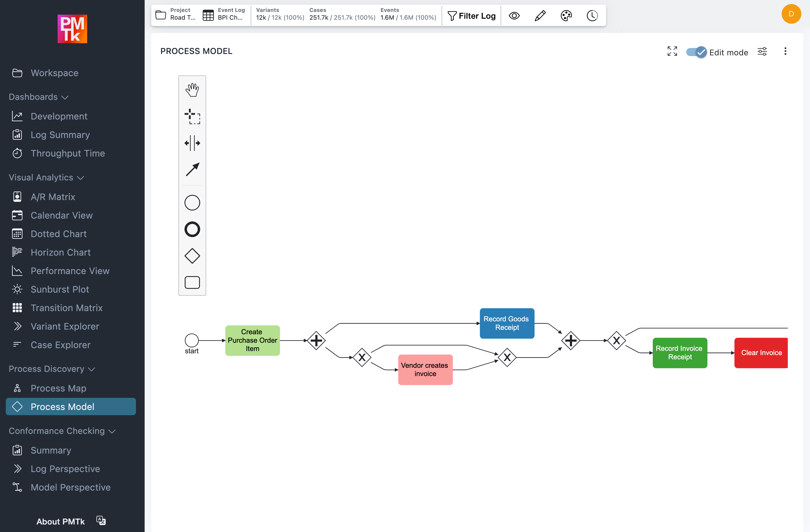The image size is (810, 532).
Task: Select the end event tool
Action: [192, 229]
